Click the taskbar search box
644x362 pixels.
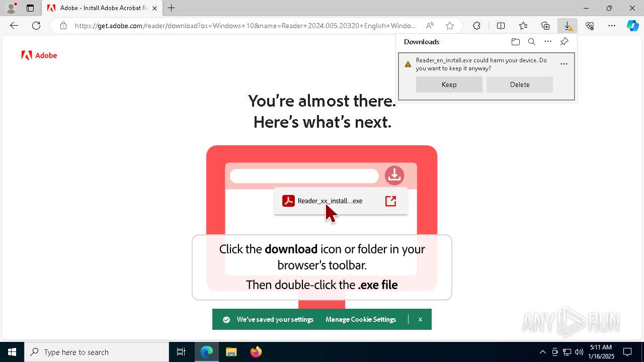click(x=97, y=352)
